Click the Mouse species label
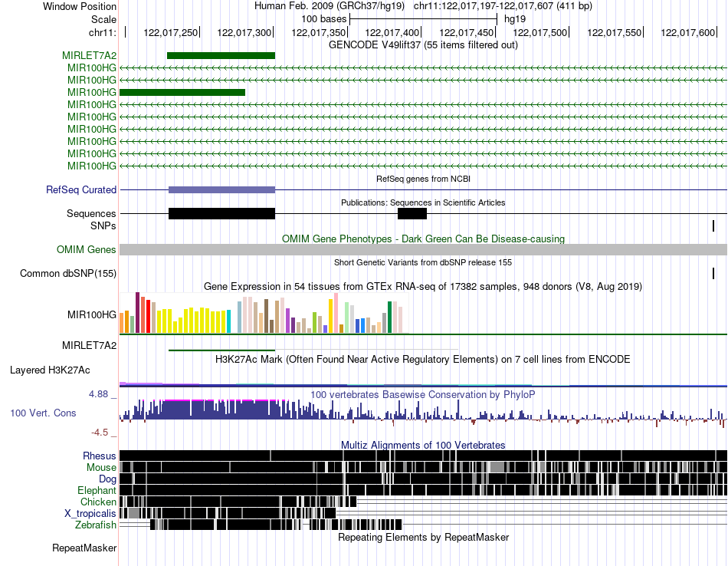This screenshot has height=566, width=728. 101,468
